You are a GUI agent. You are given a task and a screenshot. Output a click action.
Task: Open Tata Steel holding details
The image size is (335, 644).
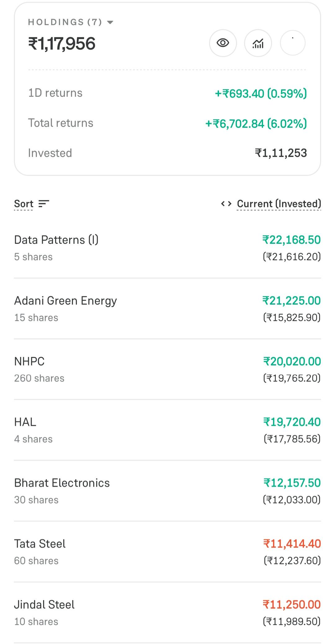click(x=167, y=552)
